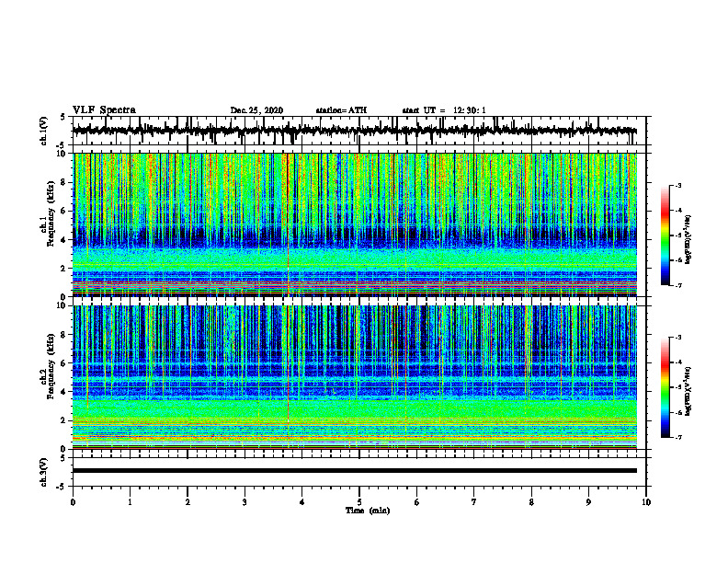Click the 'start UT = 12:30: 1' text
This screenshot has height=563, width=728.
pyautogui.click(x=444, y=110)
